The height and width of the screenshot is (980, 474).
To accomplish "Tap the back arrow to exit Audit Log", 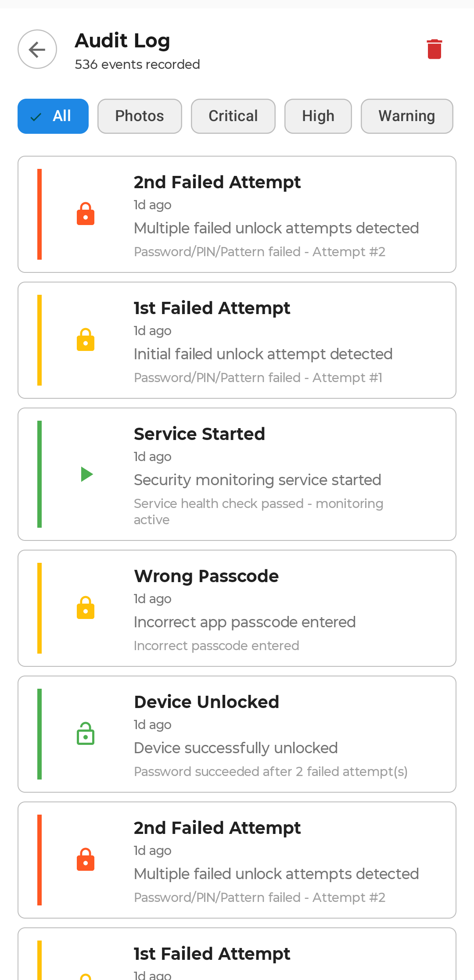I will tap(37, 49).
